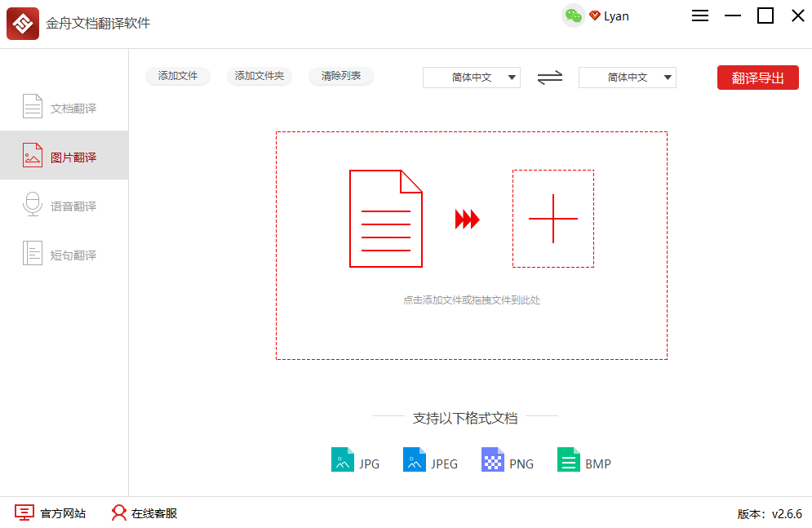
Task: Click the 翻译导出 export button
Action: click(757, 77)
